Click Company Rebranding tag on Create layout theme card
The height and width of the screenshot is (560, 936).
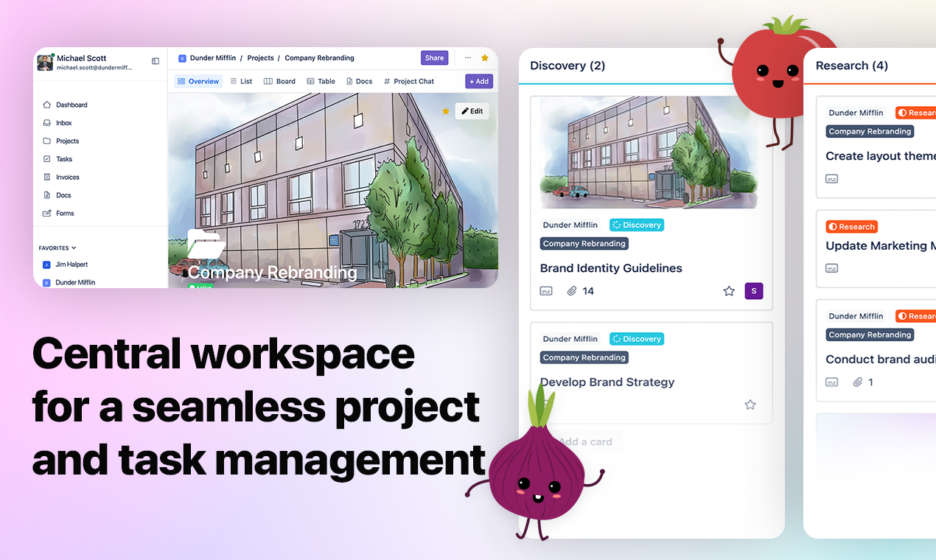pyautogui.click(x=870, y=131)
